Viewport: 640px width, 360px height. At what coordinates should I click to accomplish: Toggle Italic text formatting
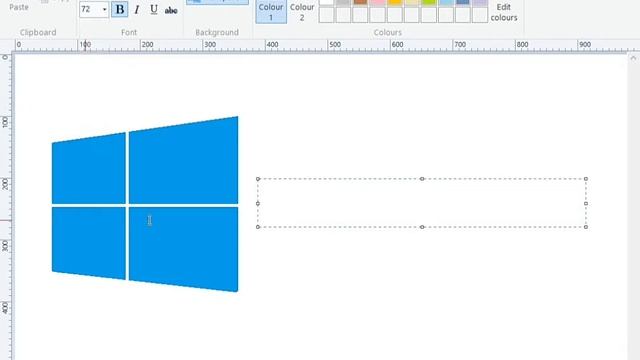(x=137, y=10)
